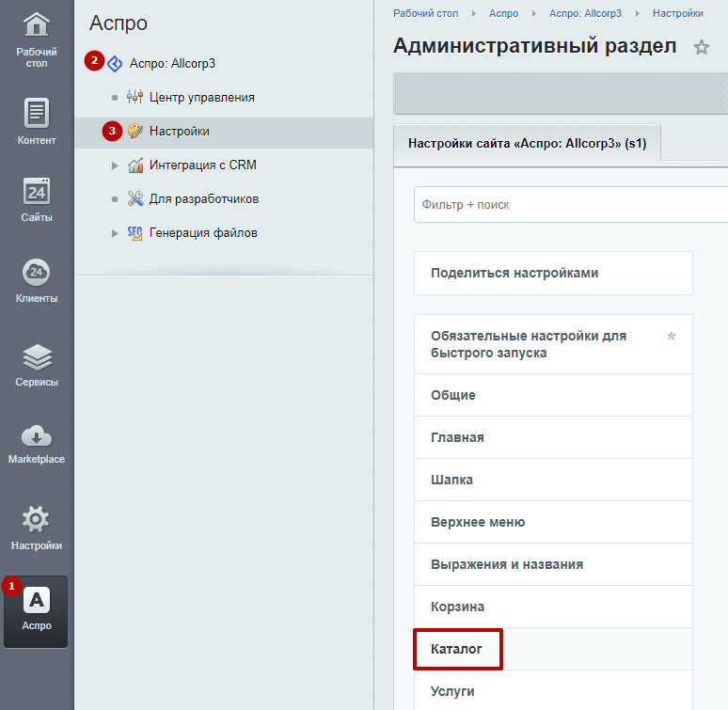Click the Фильтр + поиск input field
Viewport: 728px width, 710px height.
pos(571,205)
